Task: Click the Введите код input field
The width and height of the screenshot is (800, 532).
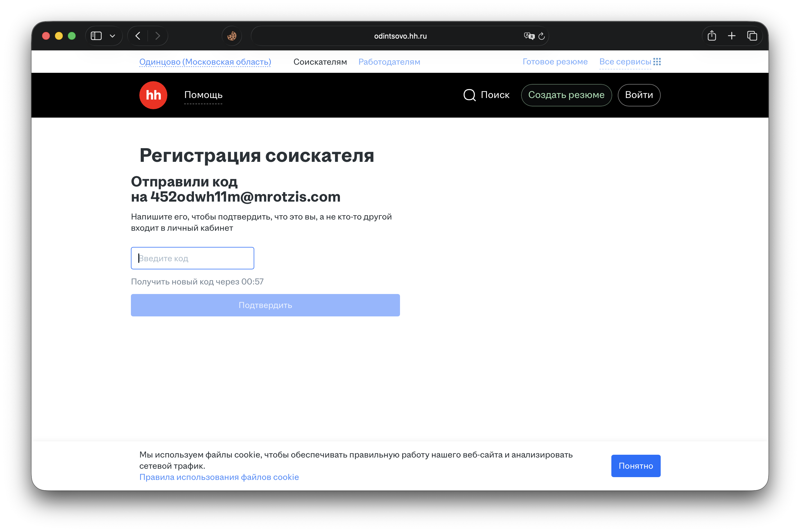Action: point(192,258)
